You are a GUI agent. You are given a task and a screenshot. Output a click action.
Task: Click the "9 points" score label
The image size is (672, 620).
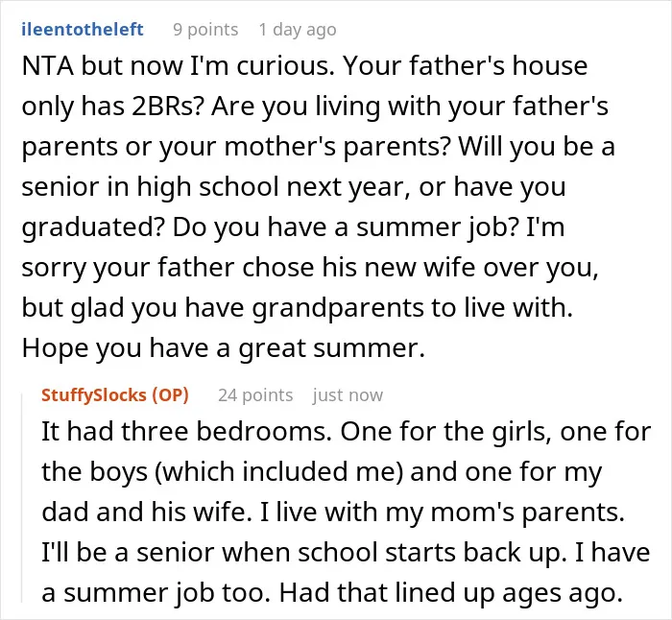(x=205, y=30)
